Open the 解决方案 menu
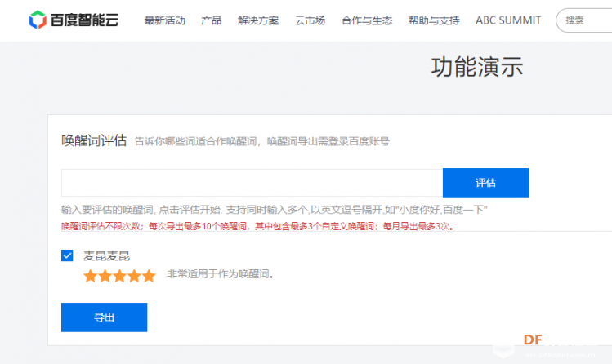The height and width of the screenshot is (364, 612). [258, 20]
